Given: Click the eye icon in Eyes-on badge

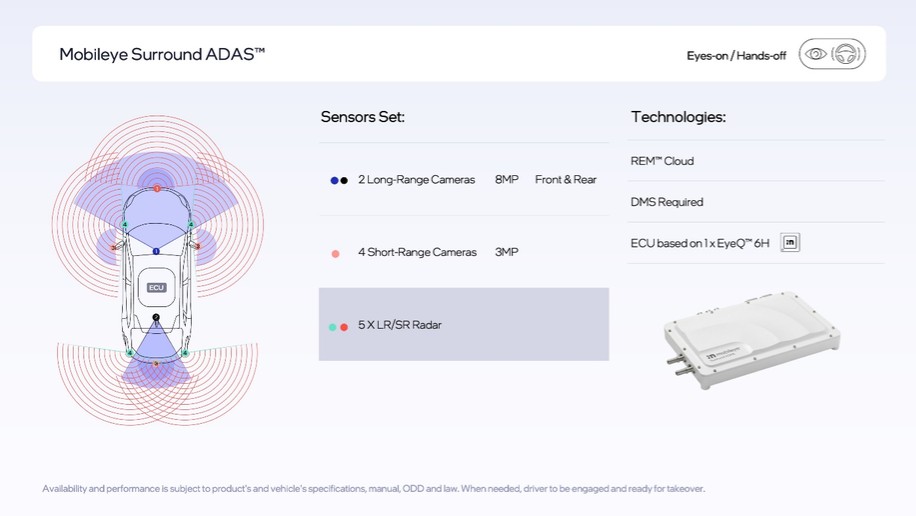Looking at the screenshot, I should point(817,54).
